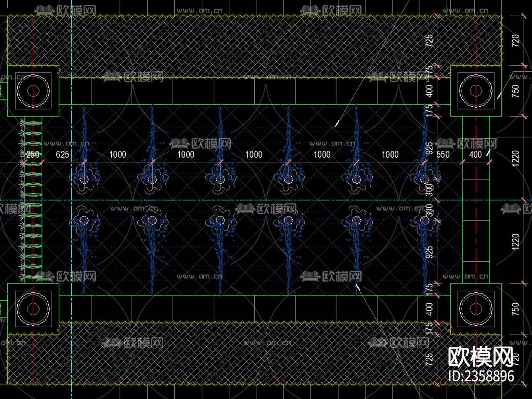Select the rightmost 1000 spacing dimension
This screenshot has height=399, width=532.
pos(390,155)
